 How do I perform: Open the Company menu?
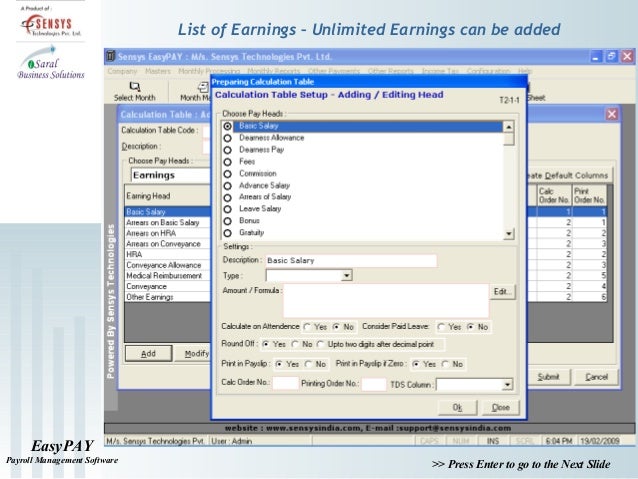pos(122,71)
